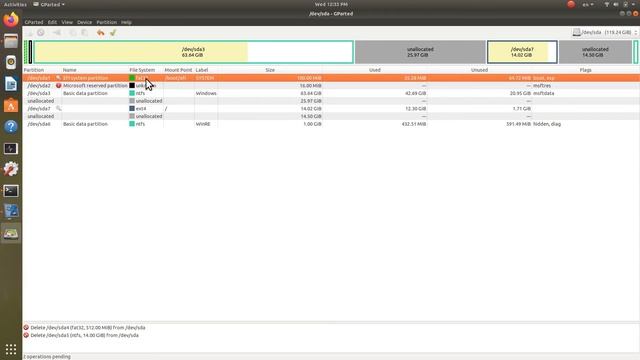Click the Size column header
This screenshot has height=360, width=640.
tap(270, 70)
